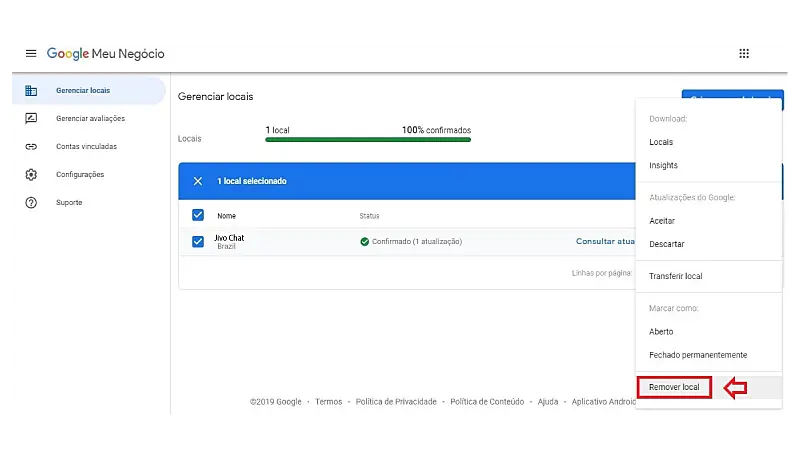Click the Linhas por página label
800x450 pixels.
pos(602,273)
